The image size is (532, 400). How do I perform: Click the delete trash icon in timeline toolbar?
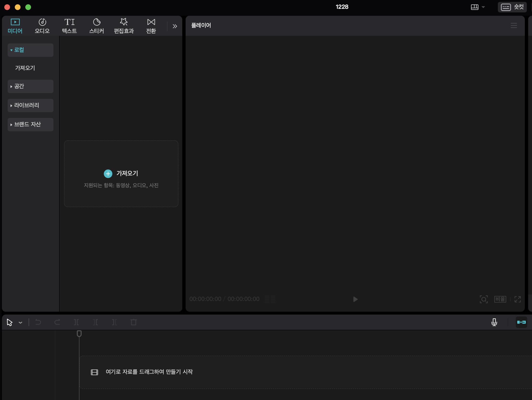[x=134, y=322]
